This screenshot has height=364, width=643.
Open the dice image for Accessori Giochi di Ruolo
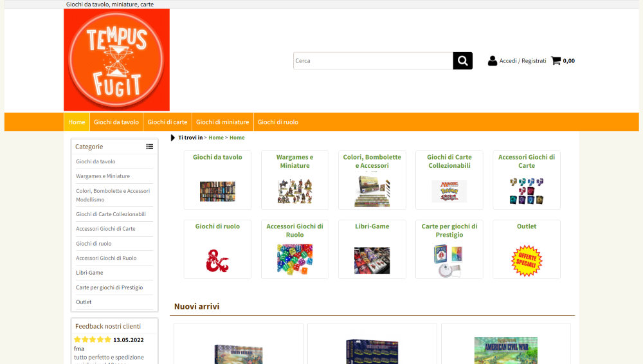(x=295, y=259)
